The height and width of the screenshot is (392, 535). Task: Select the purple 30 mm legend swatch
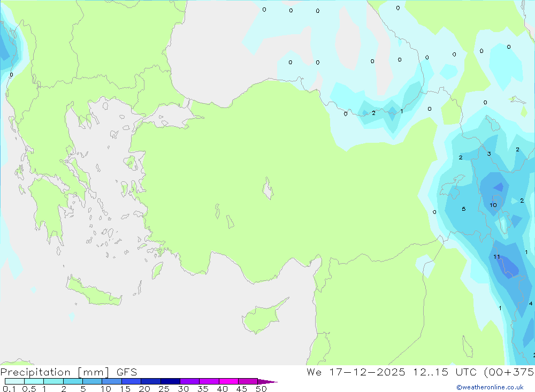click(189, 381)
